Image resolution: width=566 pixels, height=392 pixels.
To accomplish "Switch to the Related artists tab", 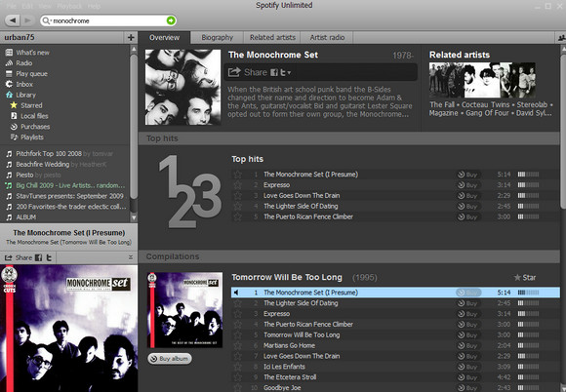I will pyautogui.click(x=272, y=37).
